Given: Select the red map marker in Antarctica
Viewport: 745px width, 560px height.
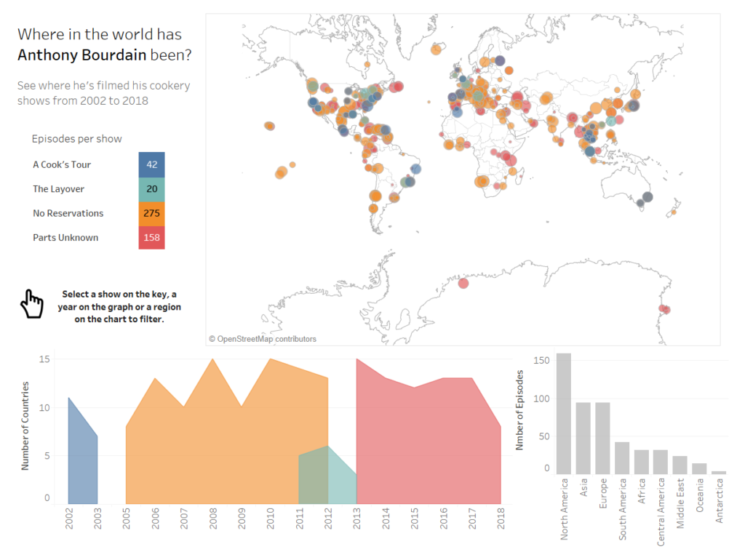Looking at the screenshot, I should coord(463,284).
